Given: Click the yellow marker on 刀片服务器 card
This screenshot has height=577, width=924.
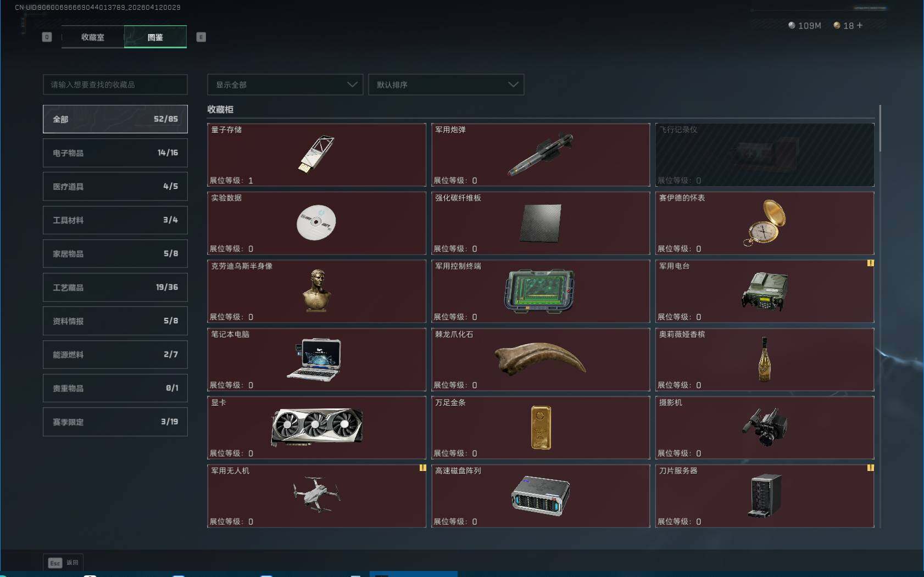Looking at the screenshot, I should point(870,468).
